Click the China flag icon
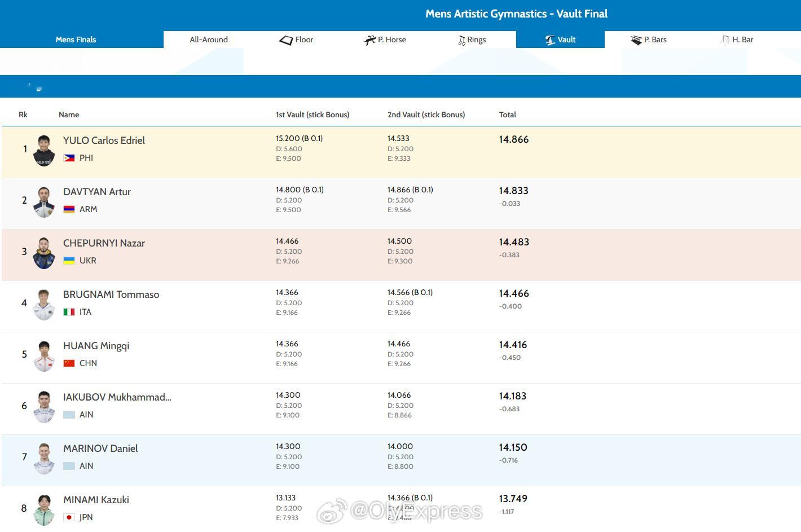 tap(69, 363)
